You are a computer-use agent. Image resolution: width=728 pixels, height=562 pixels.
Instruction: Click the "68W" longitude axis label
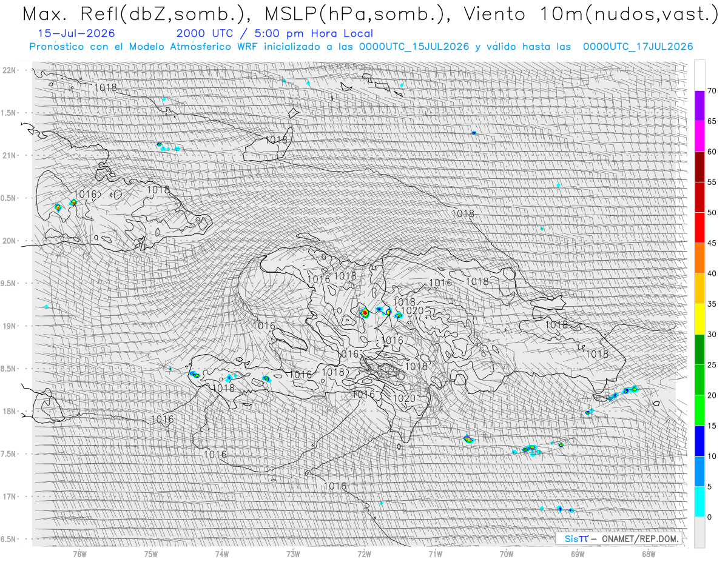(x=648, y=553)
